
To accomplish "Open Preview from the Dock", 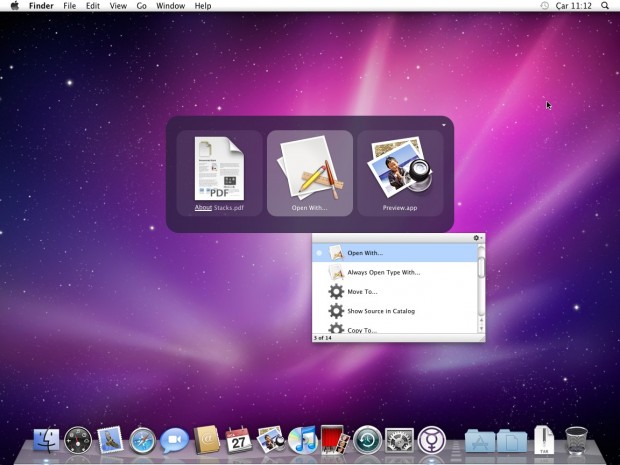I will click(270, 440).
